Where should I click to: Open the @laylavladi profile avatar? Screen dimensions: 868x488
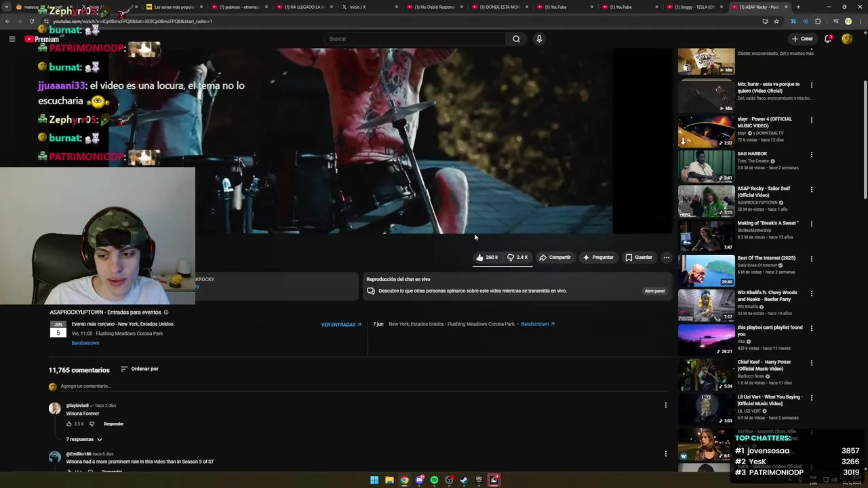tap(54, 408)
